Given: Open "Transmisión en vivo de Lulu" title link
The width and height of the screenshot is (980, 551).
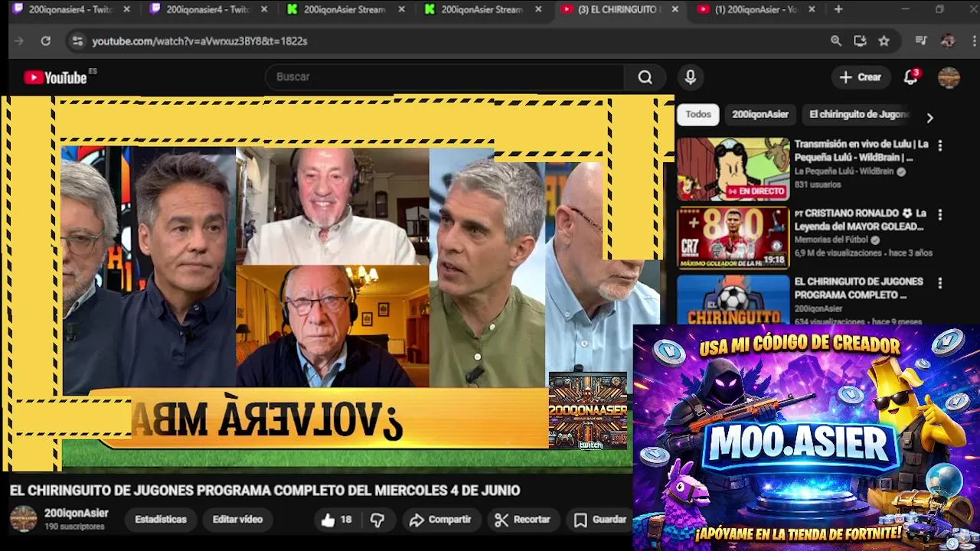Looking at the screenshot, I should click(861, 151).
